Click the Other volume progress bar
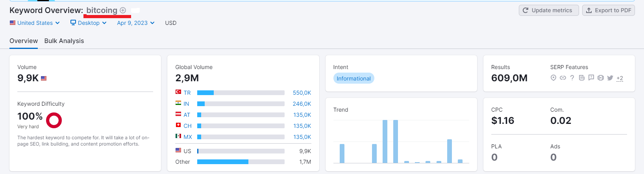Viewport: 644px width, 174px height. tap(241, 162)
